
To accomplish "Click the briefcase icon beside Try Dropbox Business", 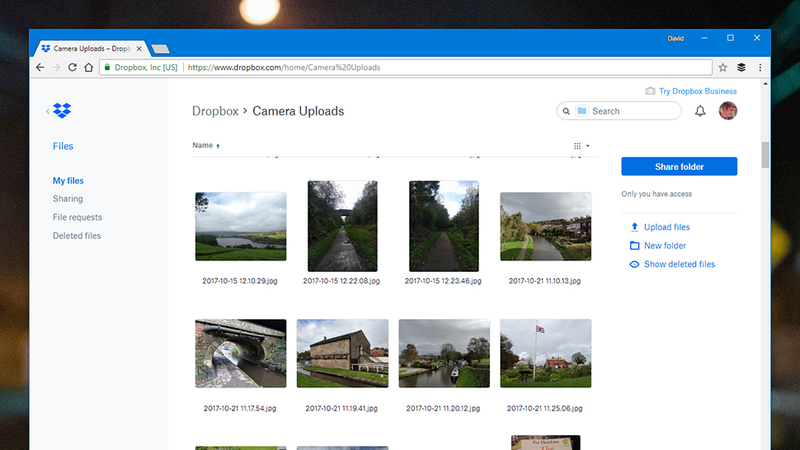I will click(x=650, y=91).
